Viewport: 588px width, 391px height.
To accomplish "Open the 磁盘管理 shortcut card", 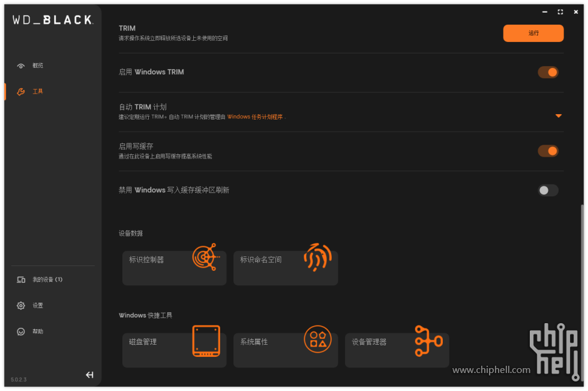I will pos(175,350).
